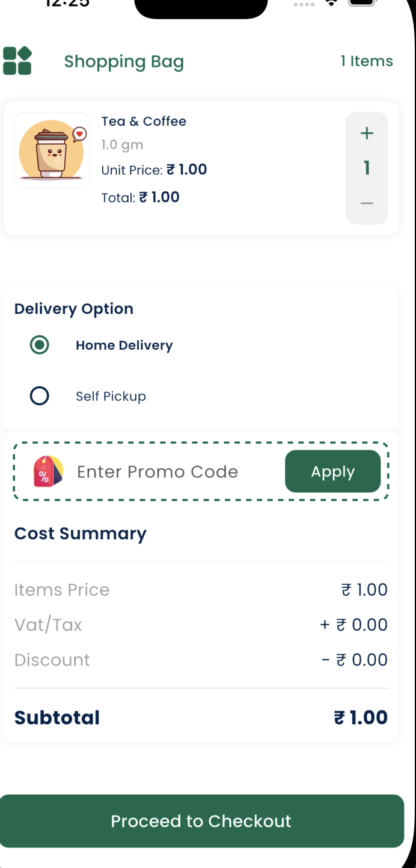Select the quantity counter showing 1
Viewport: 416px width, 868px height.
click(x=367, y=168)
